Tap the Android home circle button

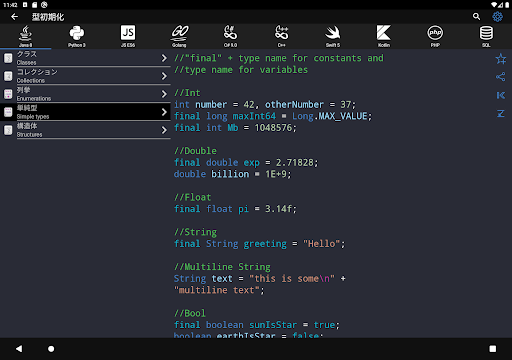51,349
